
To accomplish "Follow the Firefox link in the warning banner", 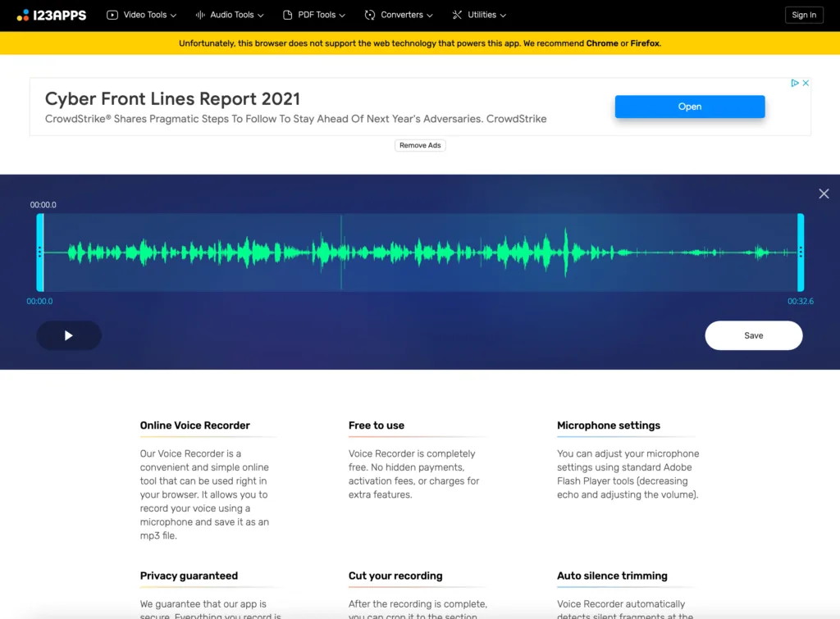I will click(645, 43).
